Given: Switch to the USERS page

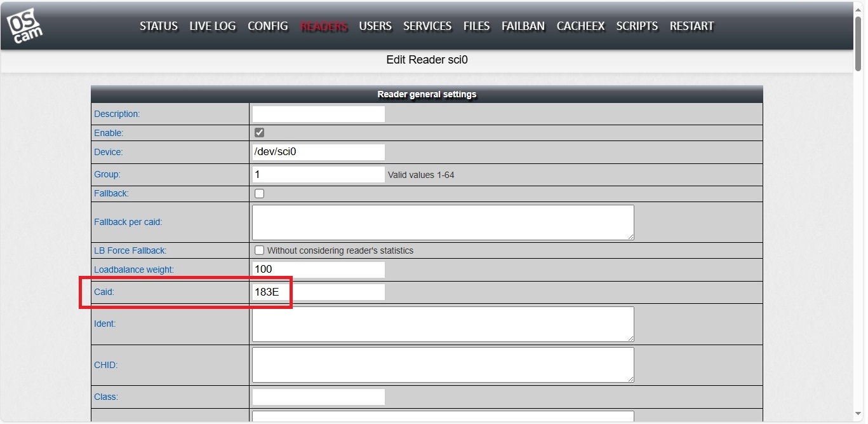Looking at the screenshot, I should click(x=375, y=26).
